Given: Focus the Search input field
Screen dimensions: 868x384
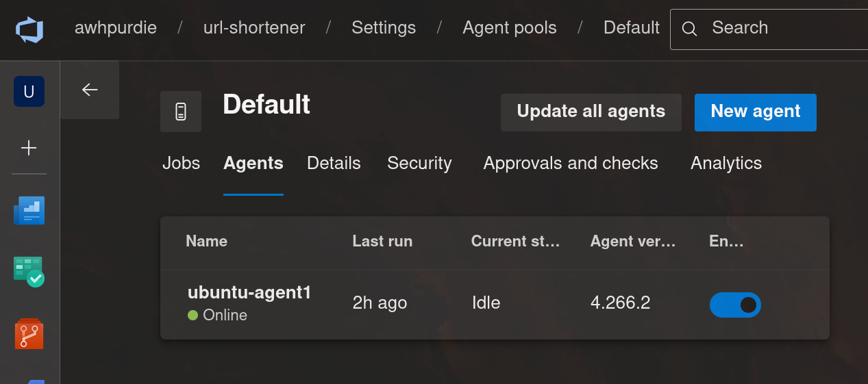Looking at the screenshot, I should [x=781, y=29].
